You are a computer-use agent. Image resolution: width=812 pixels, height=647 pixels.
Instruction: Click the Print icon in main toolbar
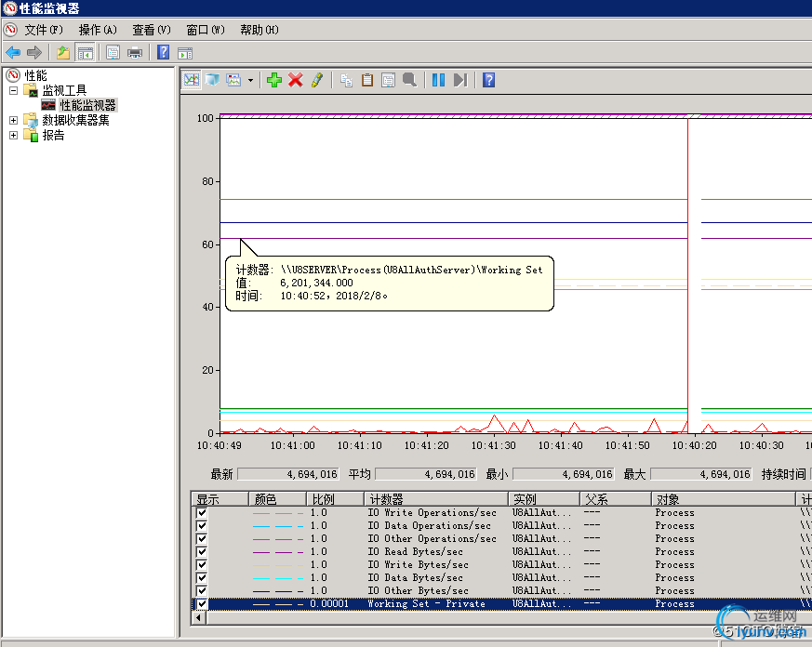point(135,52)
